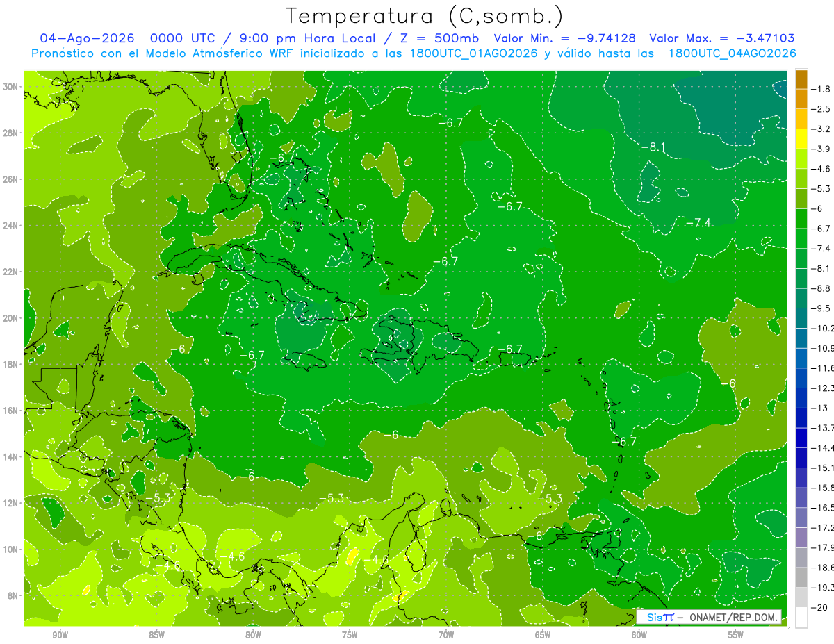Click the title "Temperatura (C,somb.)"
The height and width of the screenshot is (644, 834).
pyautogui.click(x=425, y=15)
